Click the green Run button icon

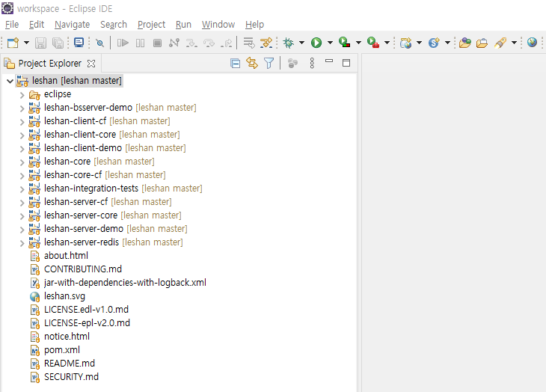[x=316, y=43]
